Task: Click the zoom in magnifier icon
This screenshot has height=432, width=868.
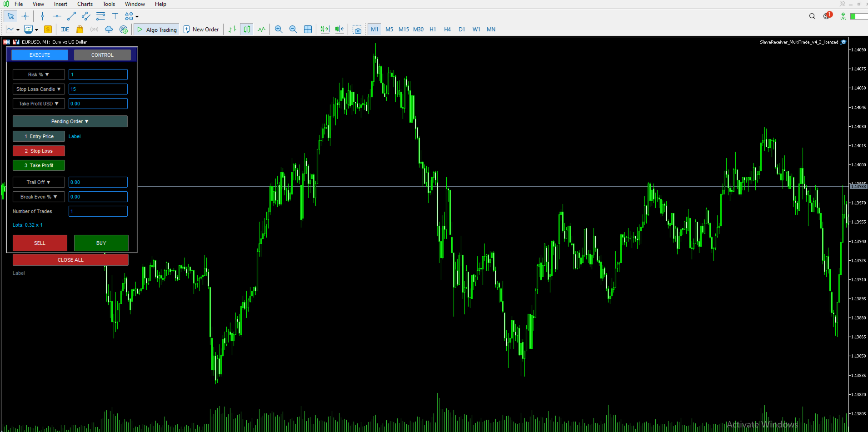Action: coord(279,29)
